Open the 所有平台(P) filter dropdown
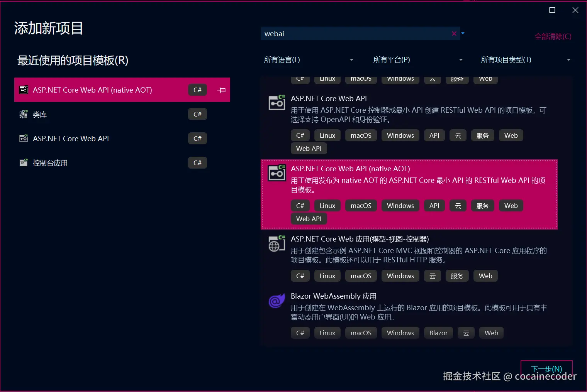The height and width of the screenshot is (392, 587). [418, 60]
